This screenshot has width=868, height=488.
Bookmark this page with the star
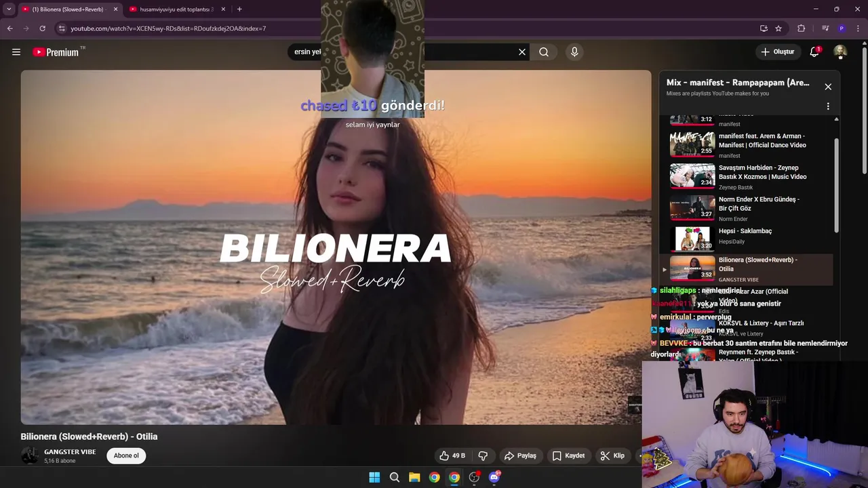pos(778,28)
